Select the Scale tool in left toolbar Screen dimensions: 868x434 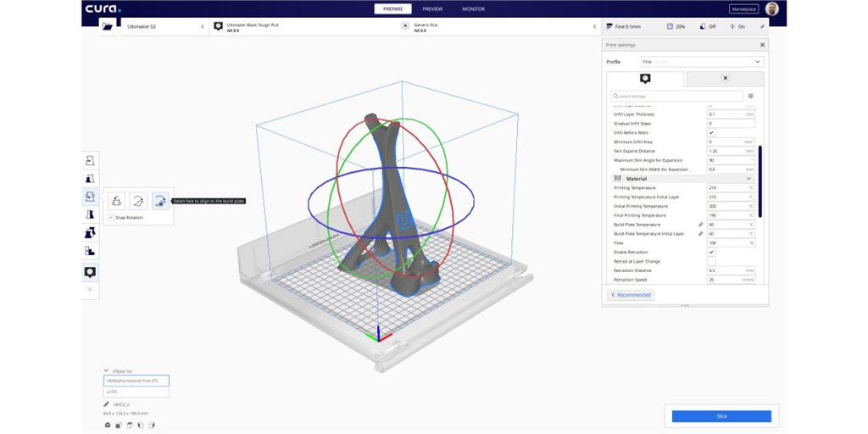click(90, 179)
